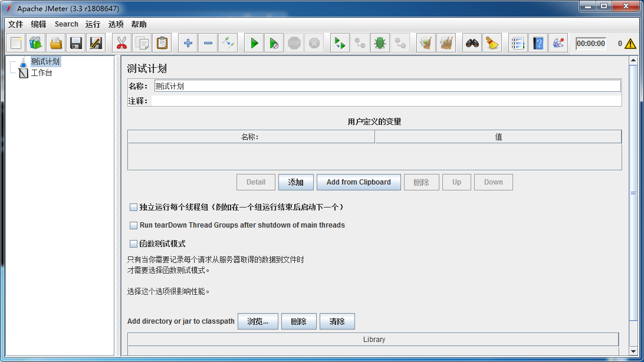Click the Save As pencil-disk icon
This screenshot has width=644, height=362.
click(96, 43)
